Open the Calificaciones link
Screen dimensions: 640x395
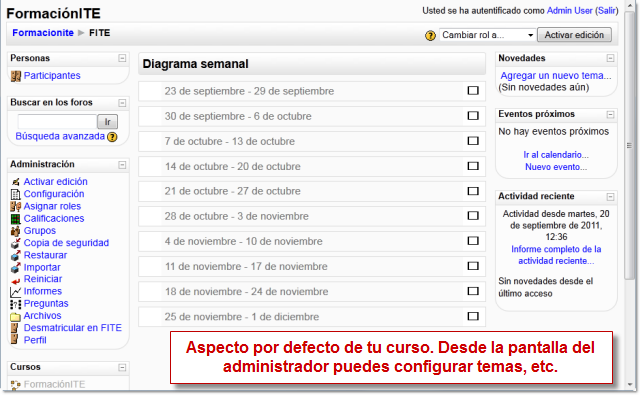tap(54, 219)
